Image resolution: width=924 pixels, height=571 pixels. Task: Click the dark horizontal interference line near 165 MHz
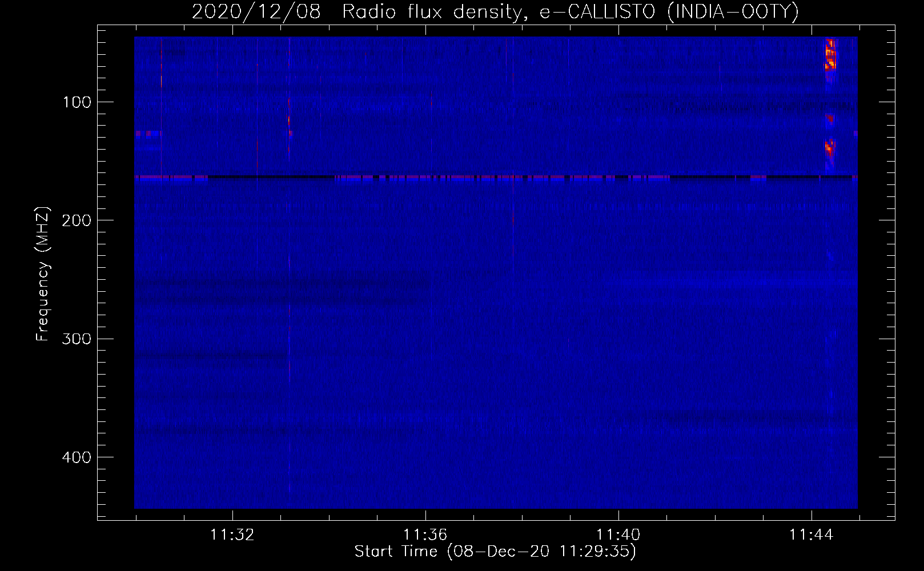(496, 178)
